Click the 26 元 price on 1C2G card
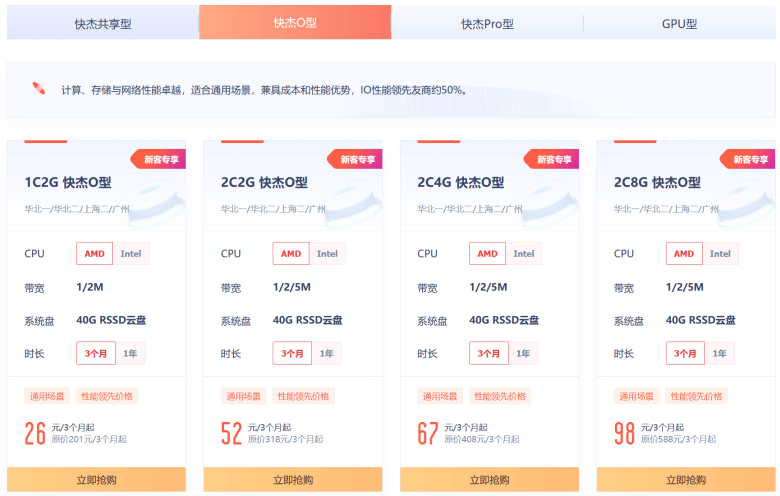Screen dimensions: 780x496 (35, 433)
